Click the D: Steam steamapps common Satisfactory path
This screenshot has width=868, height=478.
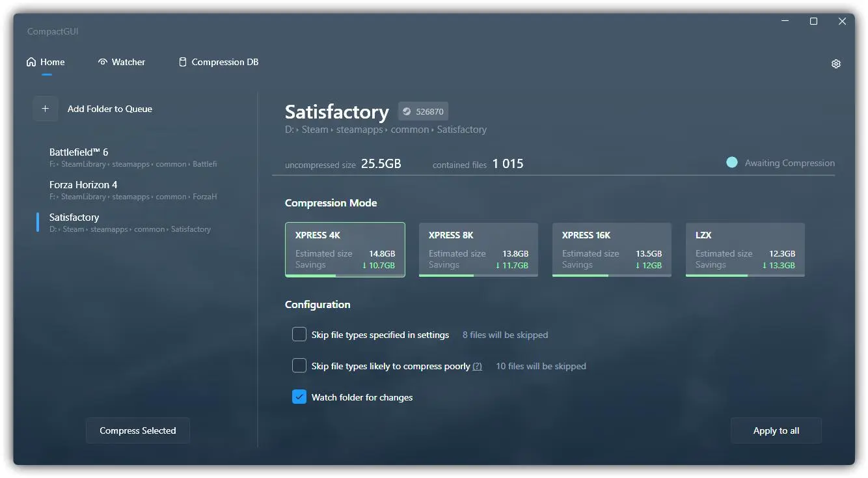(386, 130)
